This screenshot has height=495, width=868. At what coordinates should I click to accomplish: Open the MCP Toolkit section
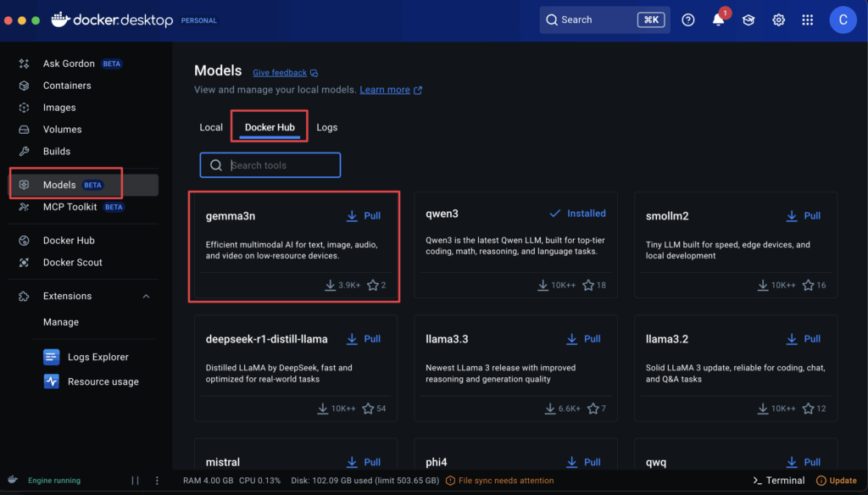(70, 207)
